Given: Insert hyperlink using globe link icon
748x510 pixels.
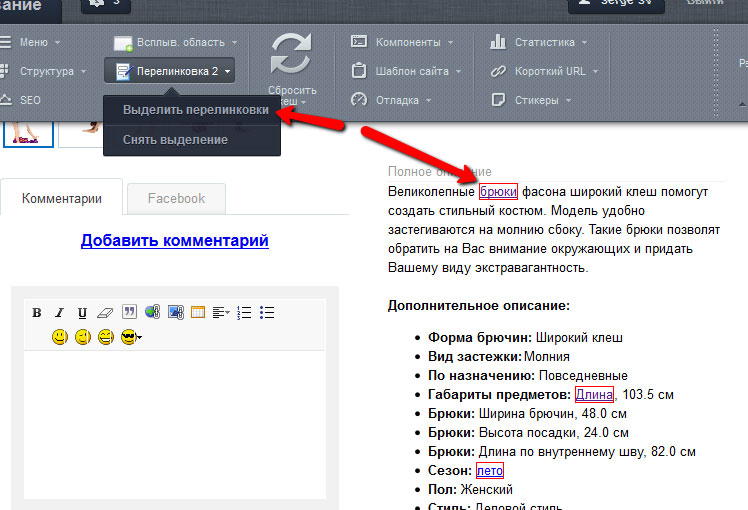Looking at the screenshot, I should tap(152, 312).
